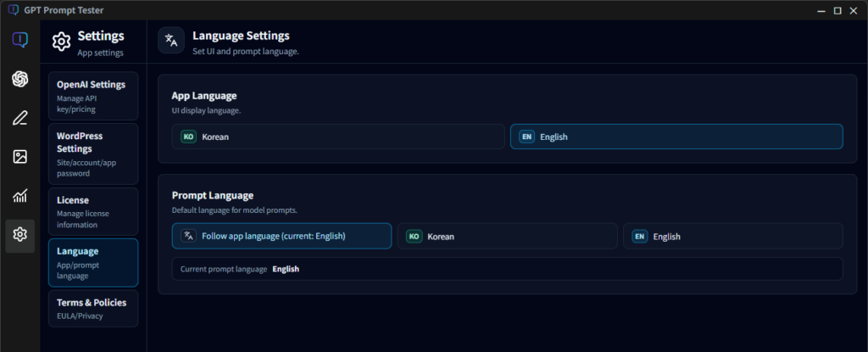The image size is (868, 352).
Task: Open the prompt tester chat icon in sidebar
Action: [x=20, y=40]
